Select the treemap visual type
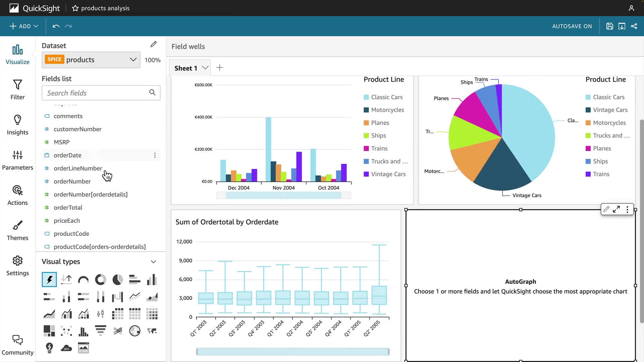 pos(49,331)
